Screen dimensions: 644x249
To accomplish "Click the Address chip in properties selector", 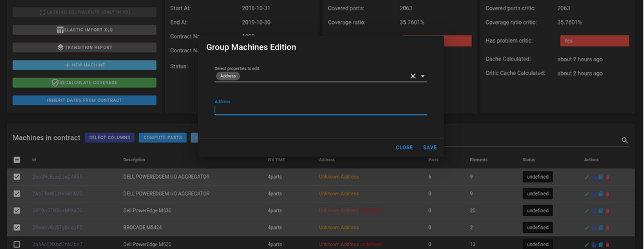I will click(228, 76).
